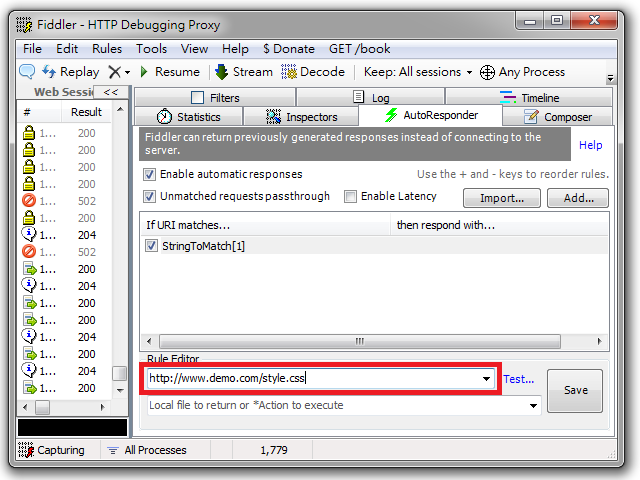
Task: Switch to the Log tab
Action: point(371,98)
